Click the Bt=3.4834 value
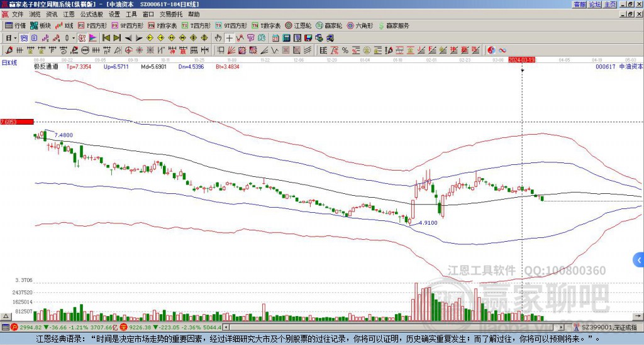Viewport: 644px width, 345px height. 228,66
